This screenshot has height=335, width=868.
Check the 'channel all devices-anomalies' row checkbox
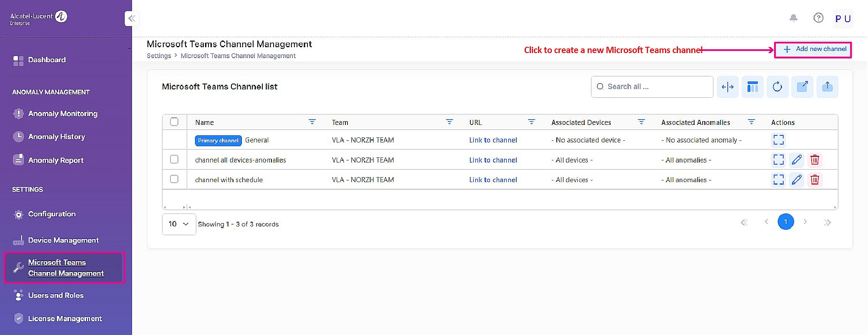174,159
